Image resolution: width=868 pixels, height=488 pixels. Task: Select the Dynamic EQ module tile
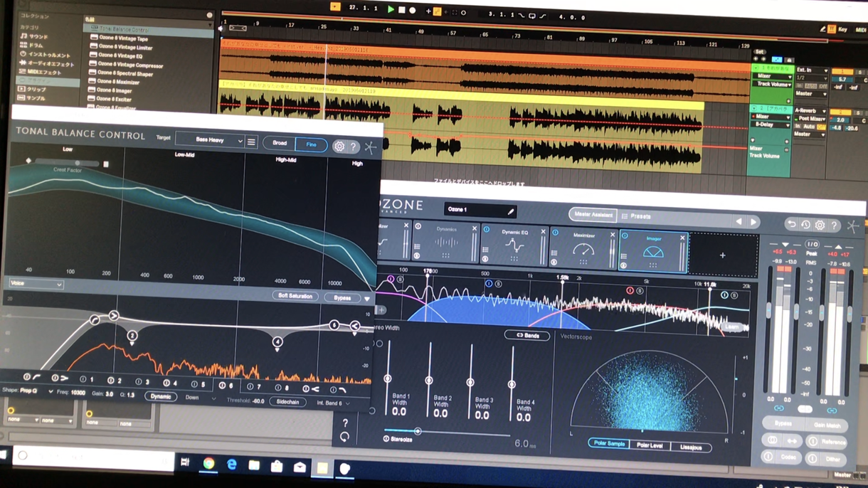514,245
